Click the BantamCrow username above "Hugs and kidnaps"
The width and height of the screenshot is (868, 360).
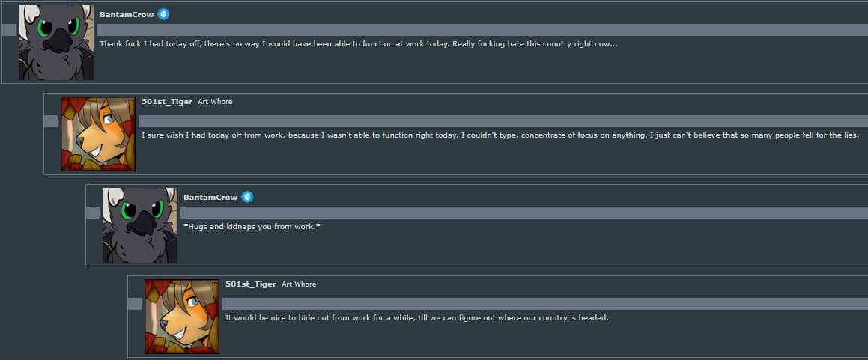coord(210,198)
